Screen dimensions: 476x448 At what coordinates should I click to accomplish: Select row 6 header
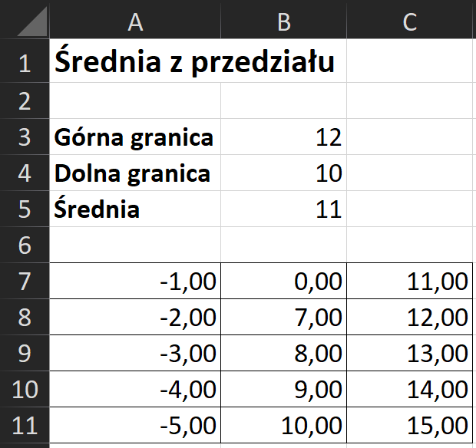click(24, 245)
